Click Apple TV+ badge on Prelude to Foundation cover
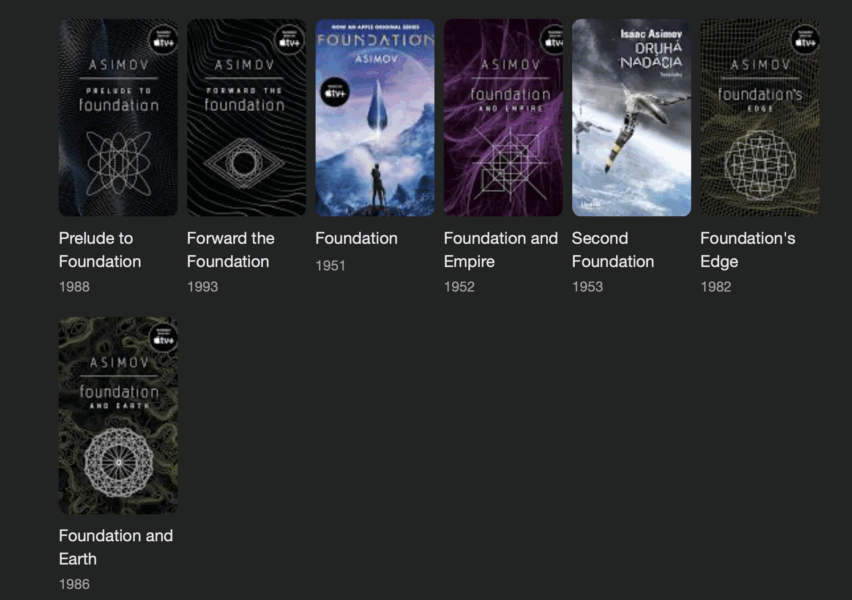This screenshot has width=852, height=600. pyautogui.click(x=163, y=40)
